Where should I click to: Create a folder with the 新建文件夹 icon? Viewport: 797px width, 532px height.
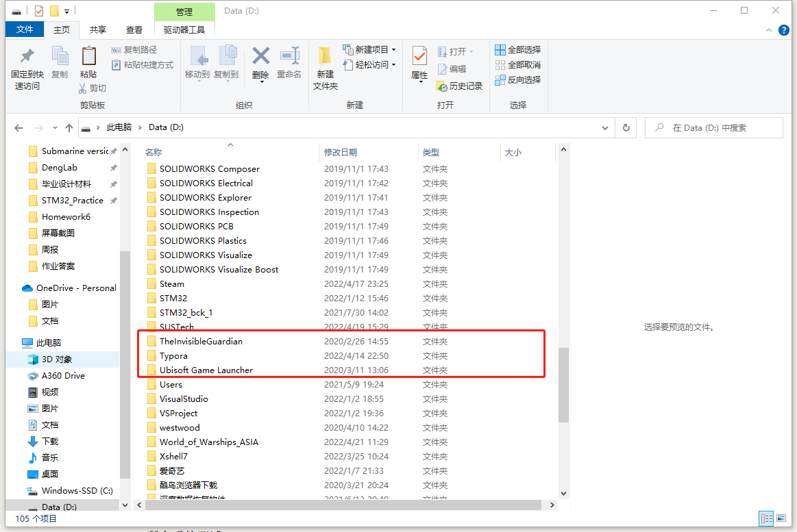click(324, 64)
